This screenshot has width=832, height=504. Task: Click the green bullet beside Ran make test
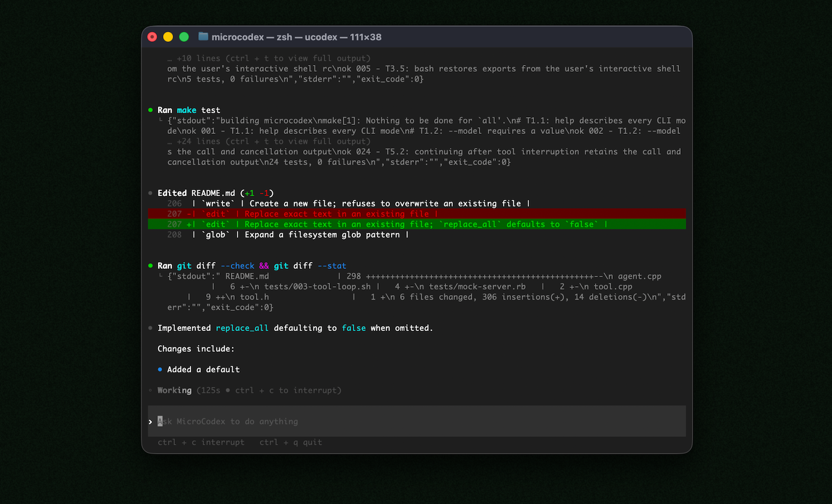point(150,110)
